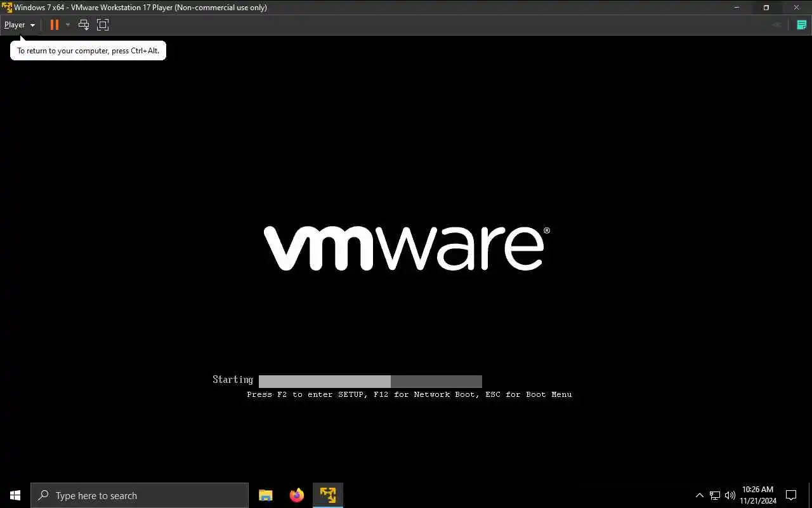The height and width of the screenshot is (508, 812).
Task: Open the network status tray icon
Action: tap(715, 495)
